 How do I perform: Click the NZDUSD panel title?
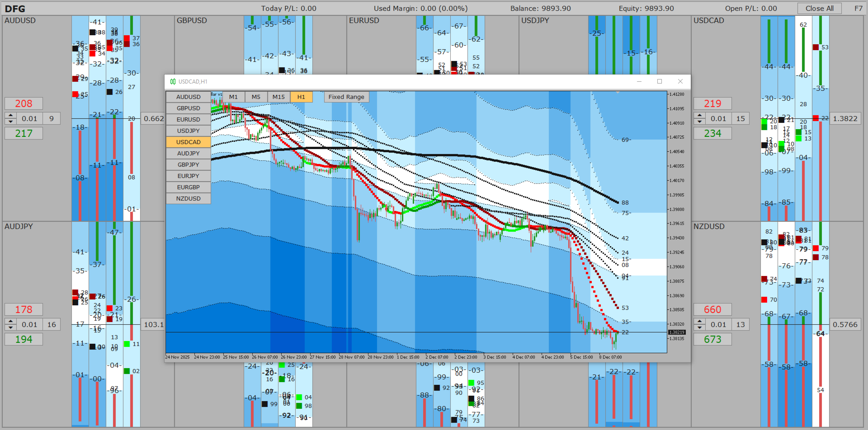coord(709,226)
